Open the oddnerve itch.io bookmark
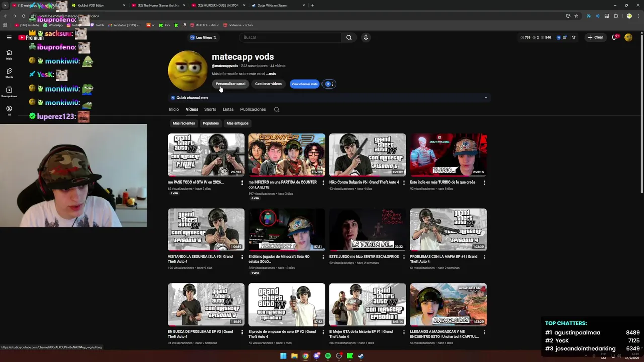 pyautogui.click(x=238, y=25)
